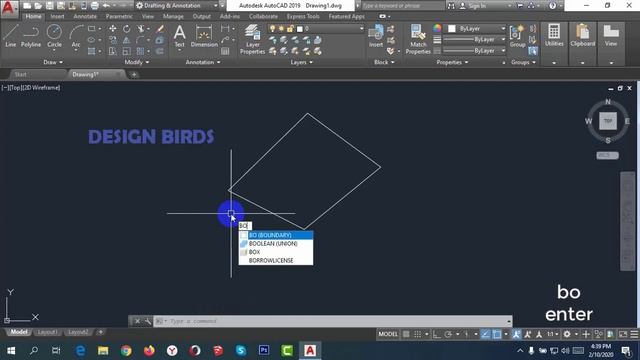The height and width of the screenshot is (360, 640).
Task: Click Sign In button
Action: [473, 6]
